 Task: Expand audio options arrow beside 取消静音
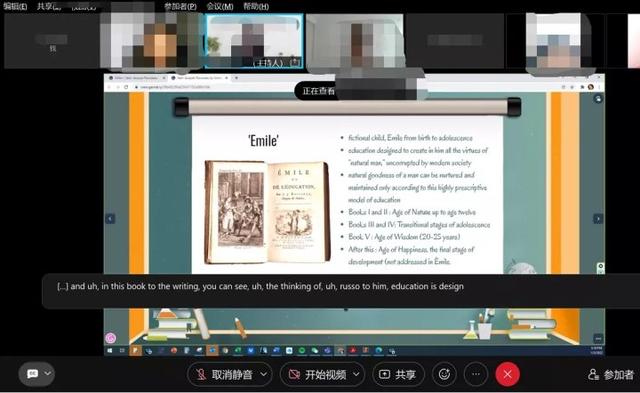[x=264, y=374]
